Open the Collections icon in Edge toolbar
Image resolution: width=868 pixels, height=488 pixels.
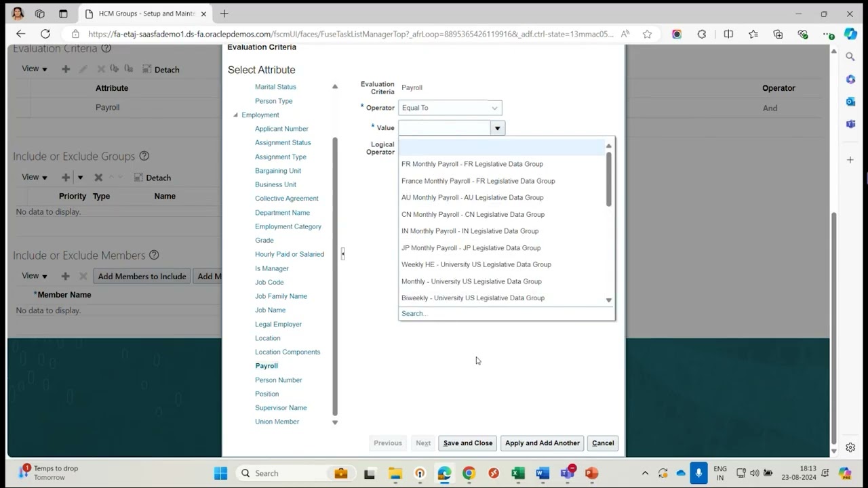click(x=778, y=34)
